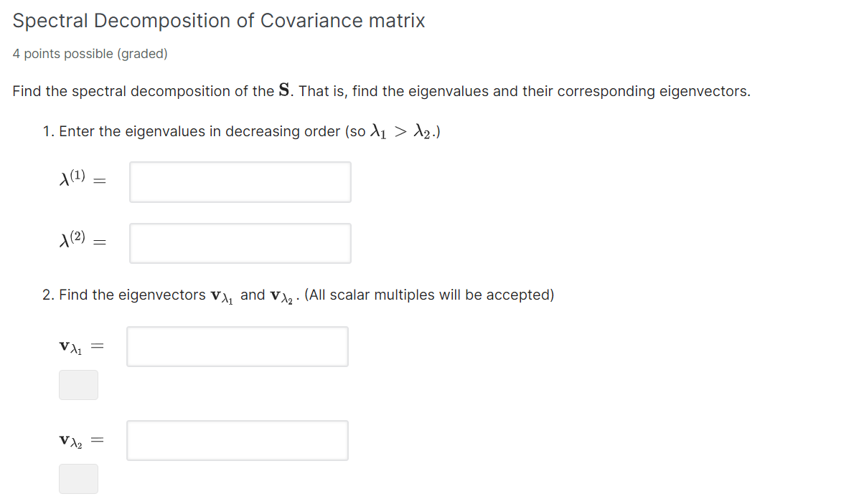This screenshot has height=504, width=859.
Task: Click the v_λ1 = label
Action: [80, 346]
